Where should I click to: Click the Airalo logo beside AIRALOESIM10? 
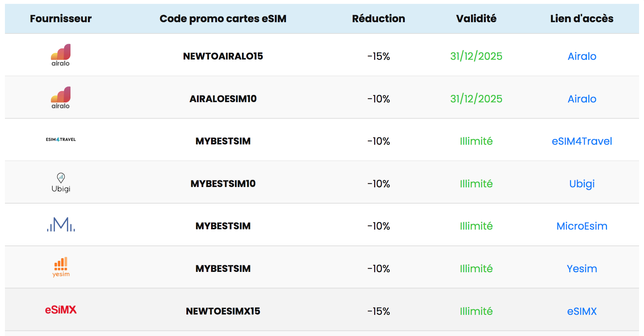tap(61, 98)
